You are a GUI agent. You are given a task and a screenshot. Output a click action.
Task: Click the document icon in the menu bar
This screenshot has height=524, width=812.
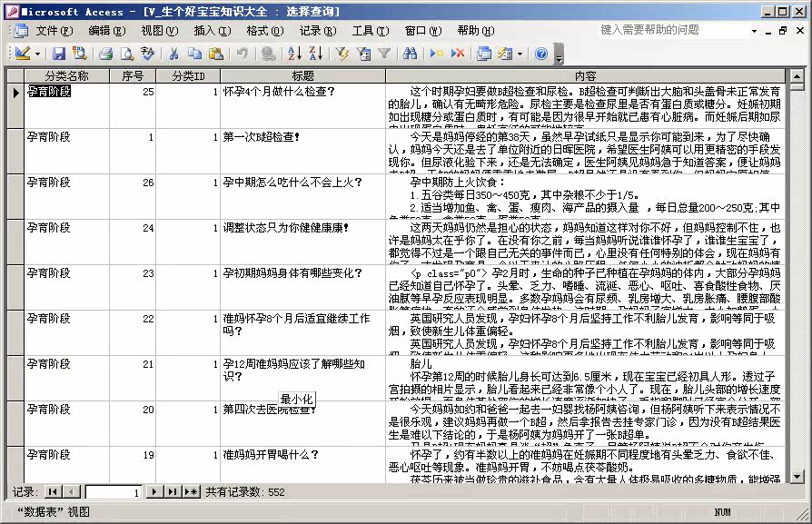(x=21, y=31)
